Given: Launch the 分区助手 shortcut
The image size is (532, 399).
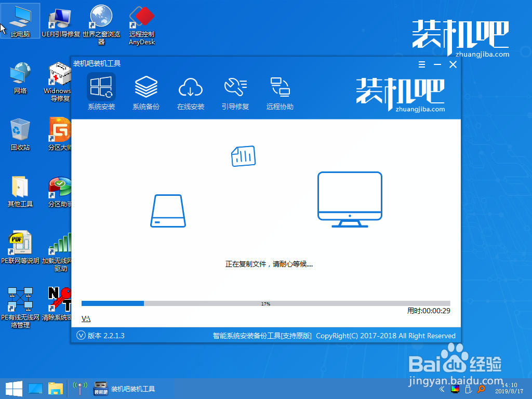Looking at the screenshot, I should click(x=60, y=192).
